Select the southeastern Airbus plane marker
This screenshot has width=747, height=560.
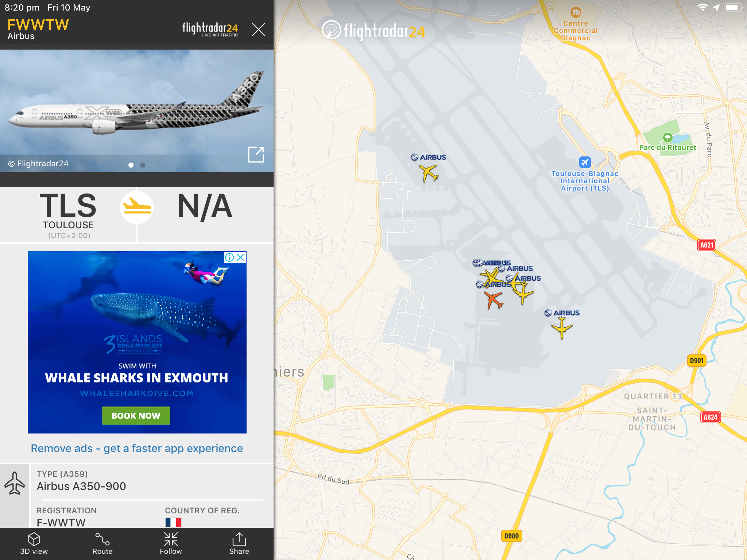562,328
